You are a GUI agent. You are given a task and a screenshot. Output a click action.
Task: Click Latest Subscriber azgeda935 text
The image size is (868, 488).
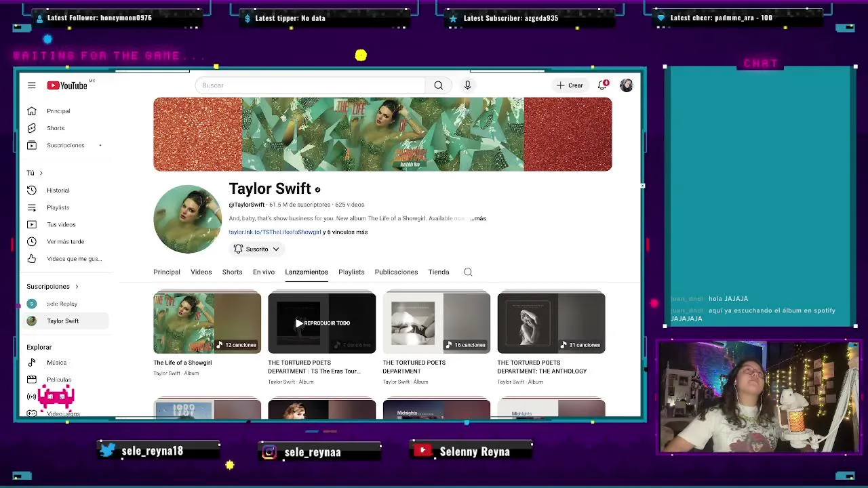[511, 18]
